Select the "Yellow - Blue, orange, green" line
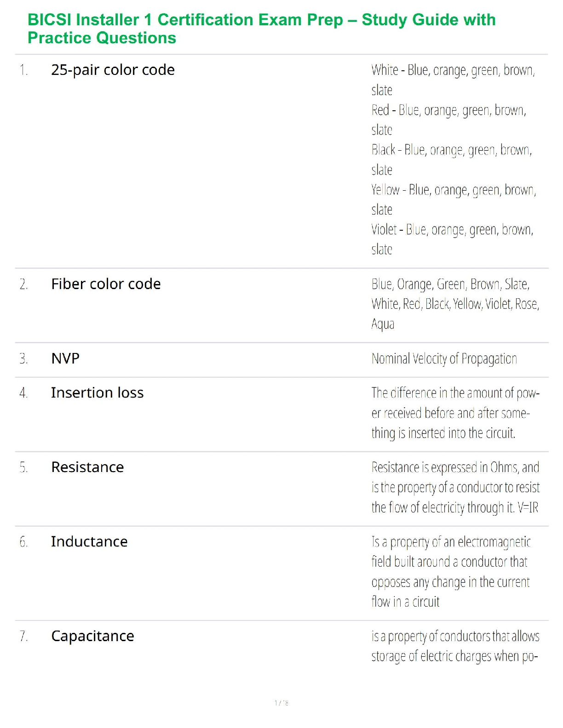 tap(454, 190)
